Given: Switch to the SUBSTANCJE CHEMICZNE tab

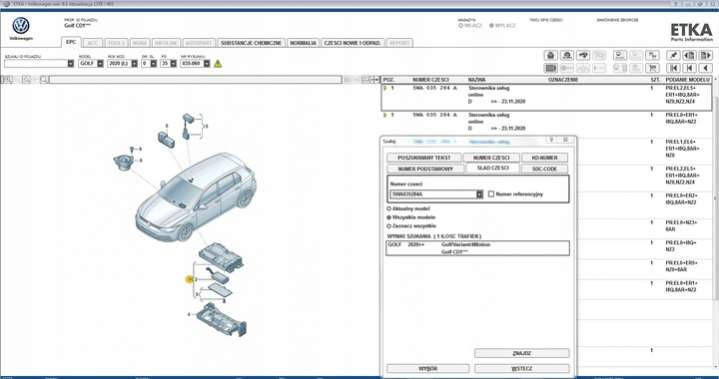Looking at the screenshot, I should [x=251, y=43].
